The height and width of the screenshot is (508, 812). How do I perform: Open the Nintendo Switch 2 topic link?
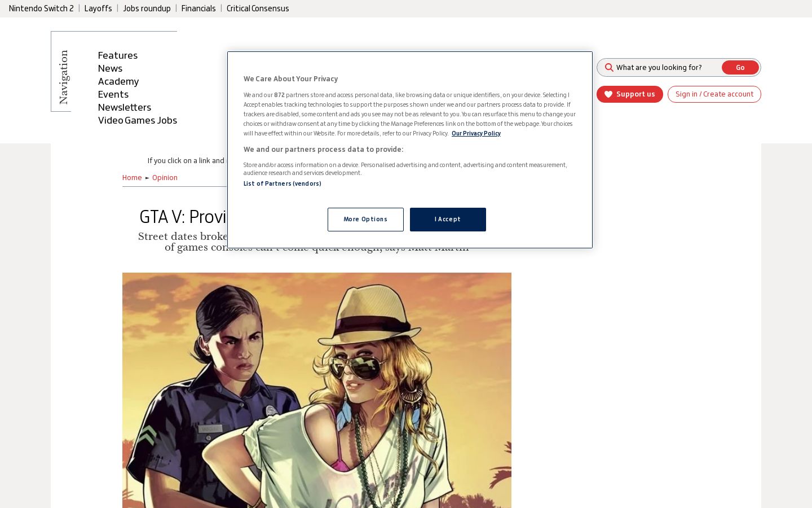pos(41,8)
